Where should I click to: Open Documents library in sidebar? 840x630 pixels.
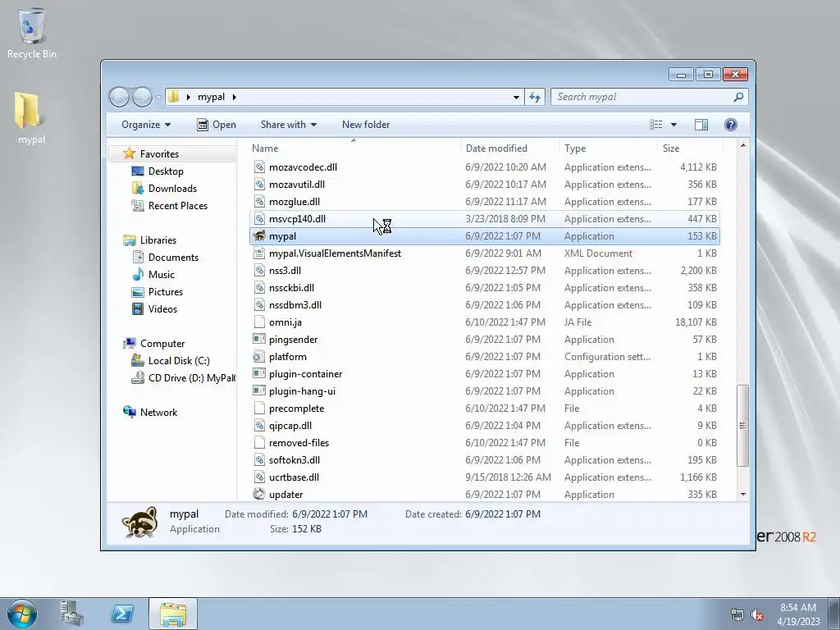(173, 258)
